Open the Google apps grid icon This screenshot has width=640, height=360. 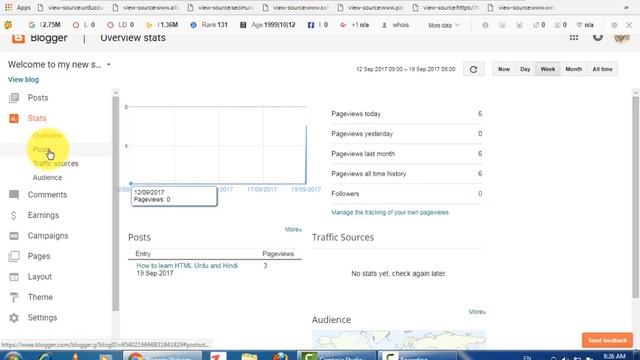tap(573, 38)
